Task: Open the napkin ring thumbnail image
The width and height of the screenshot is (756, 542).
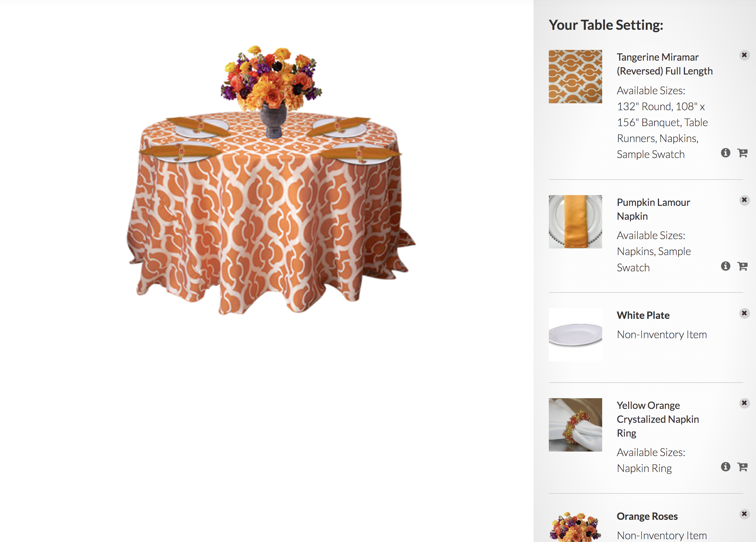Action: [x=575, y=425]
